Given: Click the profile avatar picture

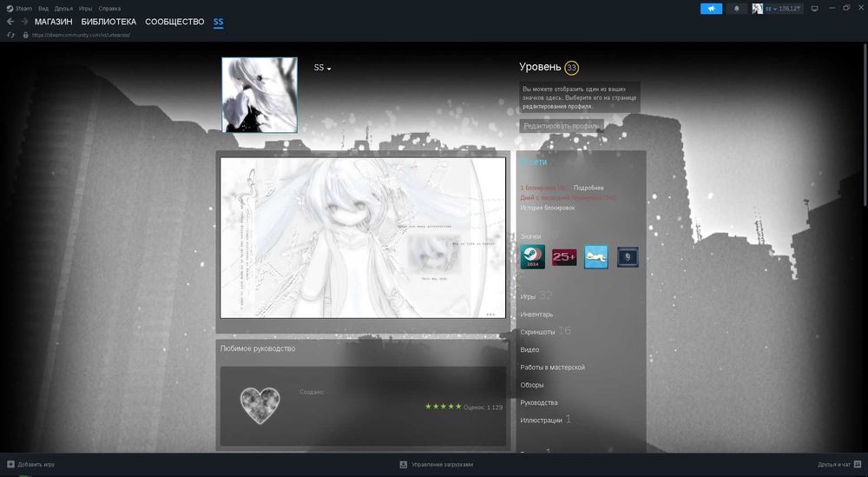Looking at the screenshot, I should point(260,95).
